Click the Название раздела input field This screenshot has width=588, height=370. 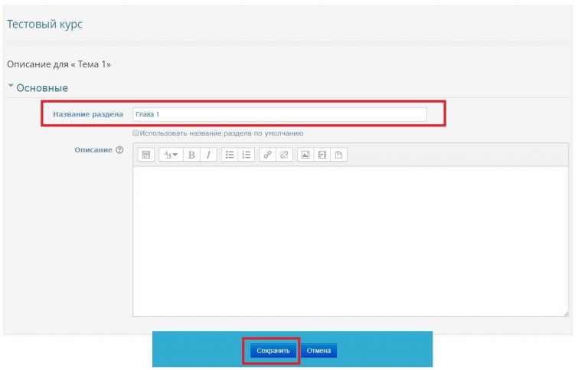(279, 114)
